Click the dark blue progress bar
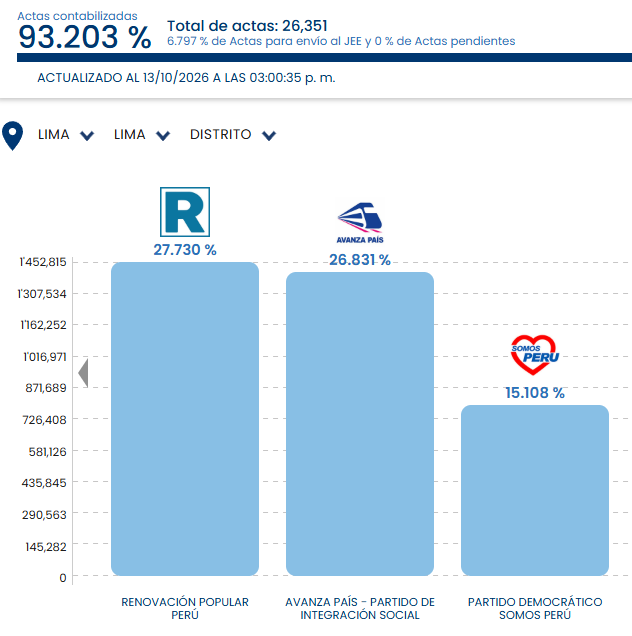 [x=324, y=57]
